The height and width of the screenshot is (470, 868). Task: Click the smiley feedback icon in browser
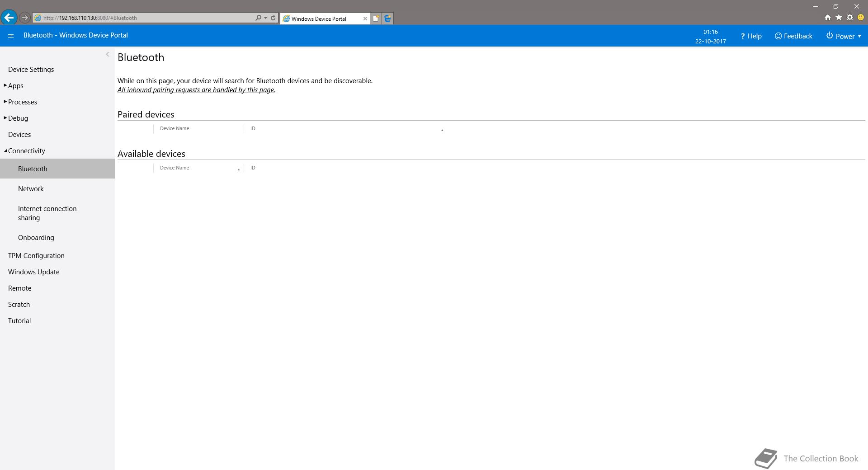point(861,18)
